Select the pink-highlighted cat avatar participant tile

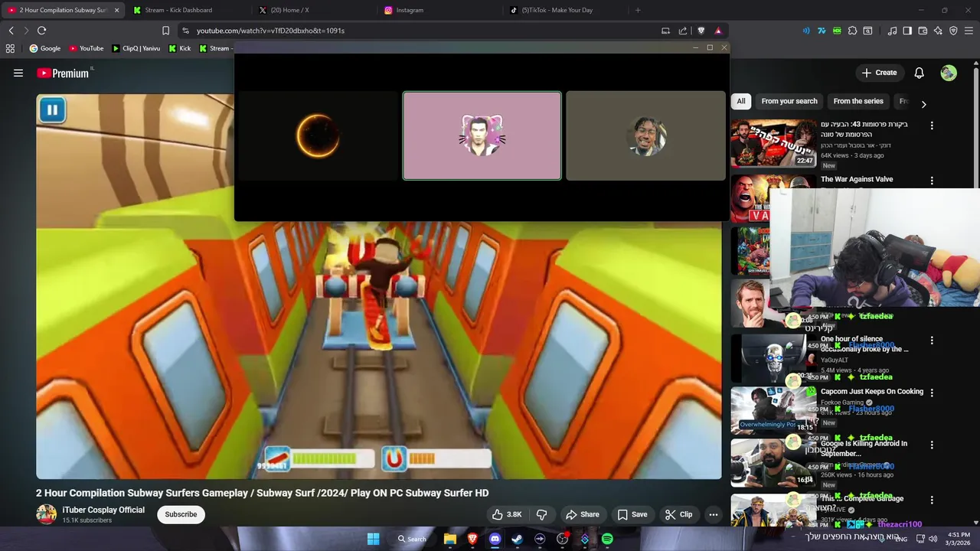click(x=482, y=135)
